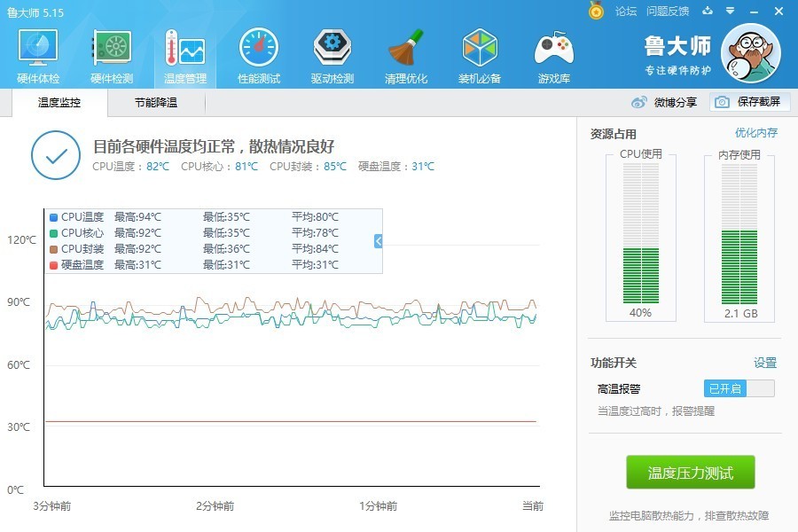This screenshot has height=532, width=798.
Task: Select the 温度监控 tab
Action: point(59,103)
